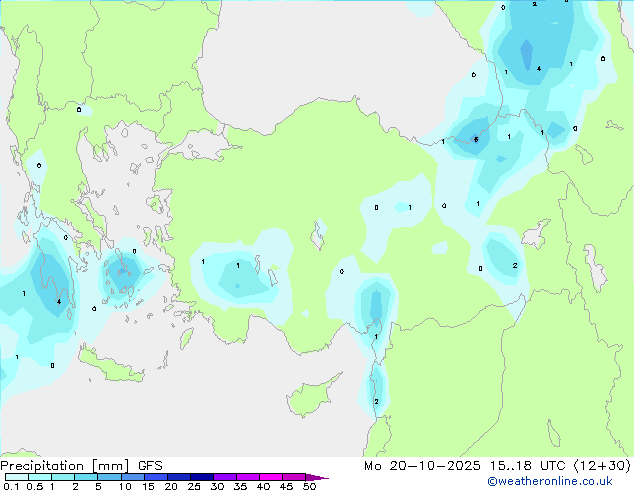The width and height of the screenshot is (634, 490).
Task: Click the legend value "0.1"
Action: (x=11, y=486)
